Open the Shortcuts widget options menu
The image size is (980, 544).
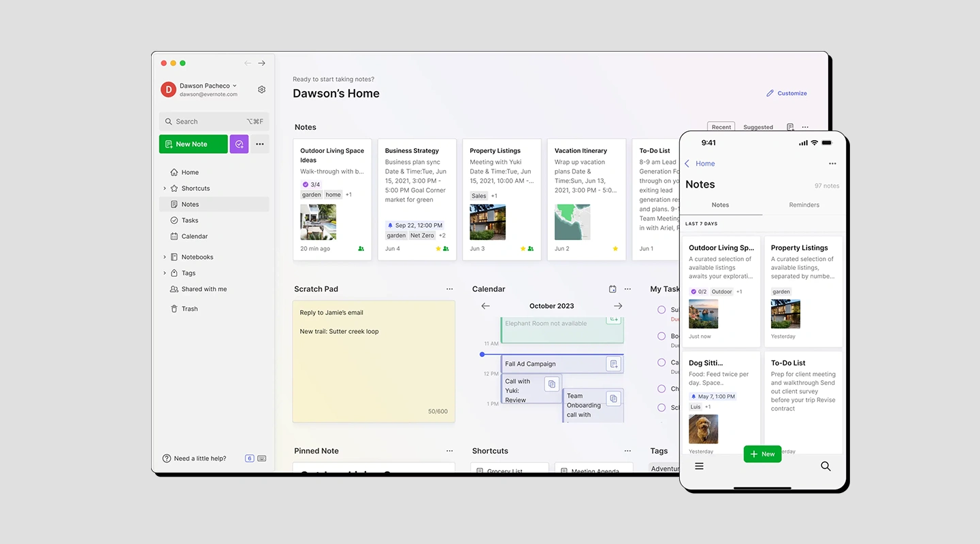click(x=627, y=451)
